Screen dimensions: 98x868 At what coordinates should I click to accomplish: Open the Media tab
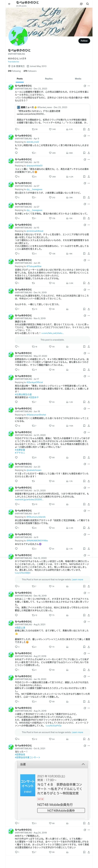pyautogui.click(x=78, y=79)
